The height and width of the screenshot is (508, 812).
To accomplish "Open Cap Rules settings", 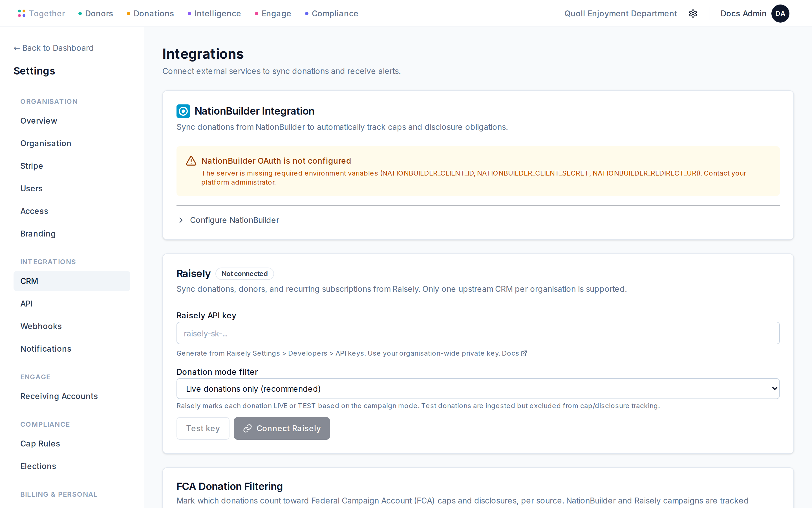I will click(x=72, y=443).
